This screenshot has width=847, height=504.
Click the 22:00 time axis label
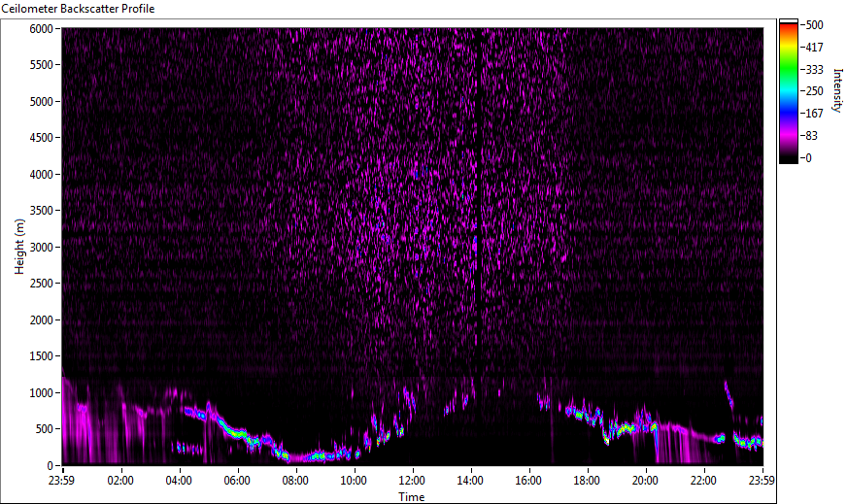coord(703,481)
